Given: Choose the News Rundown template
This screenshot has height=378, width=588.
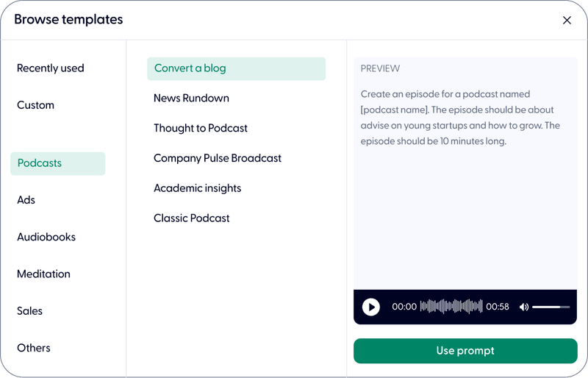Looking at the screenshot, I should [x=191, y=99].
